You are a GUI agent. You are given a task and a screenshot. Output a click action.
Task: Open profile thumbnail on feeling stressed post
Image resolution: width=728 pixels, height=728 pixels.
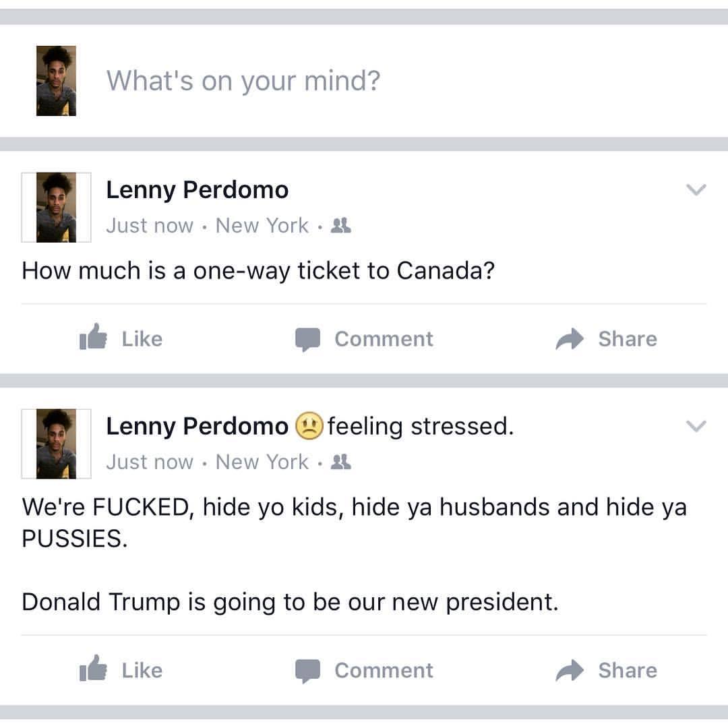(56, 444)
